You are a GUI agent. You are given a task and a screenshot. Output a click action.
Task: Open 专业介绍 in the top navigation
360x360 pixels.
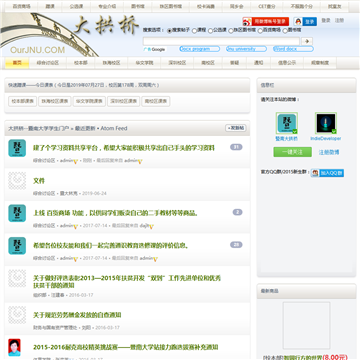(x=107, y=7)
